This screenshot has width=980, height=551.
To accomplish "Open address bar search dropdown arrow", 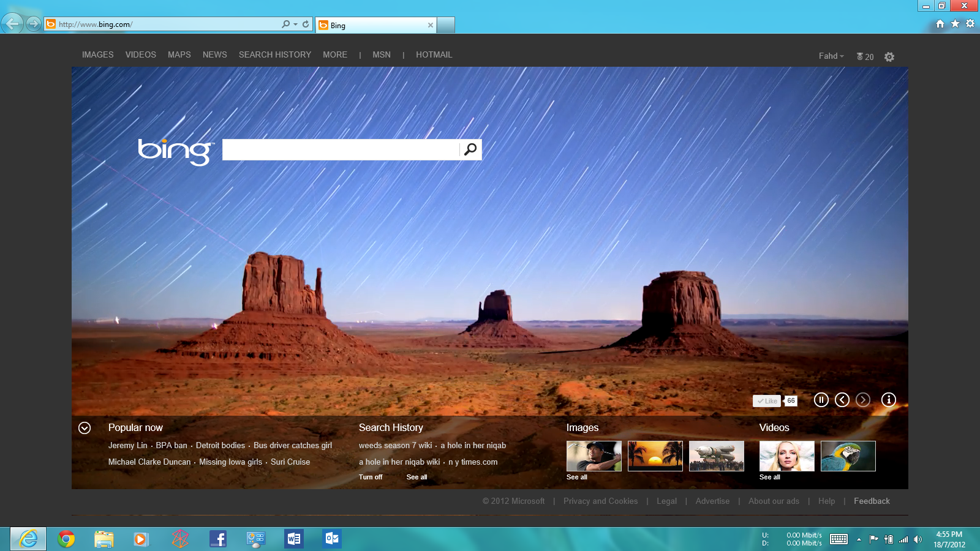I will tap(295, 24).
